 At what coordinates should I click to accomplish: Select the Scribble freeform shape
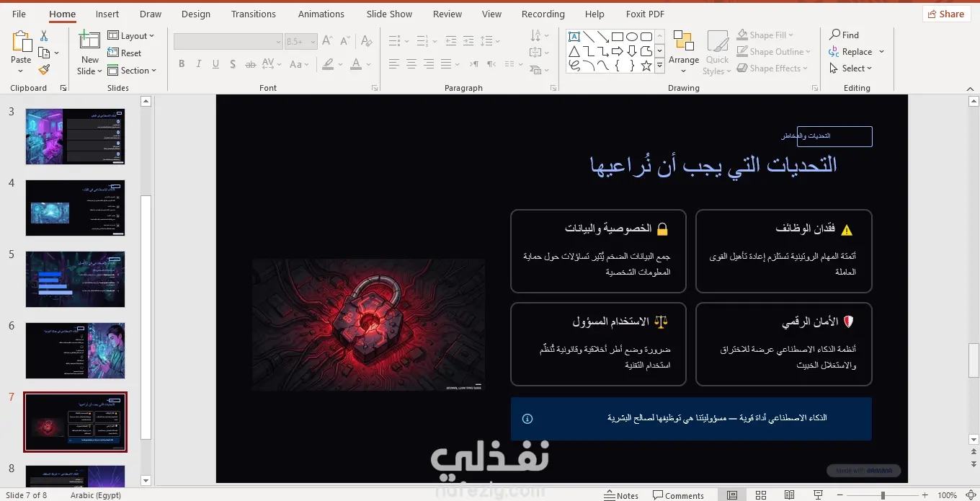click(574, 66)
